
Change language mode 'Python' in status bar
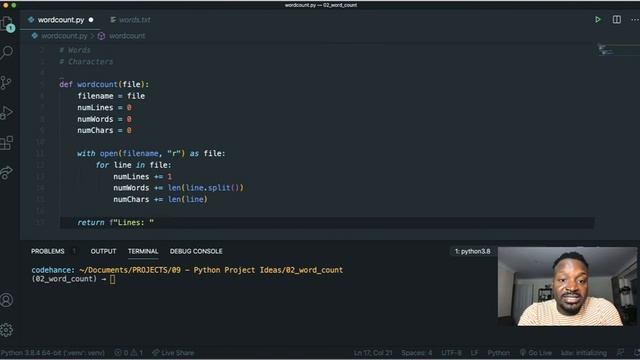[x=498, y=353]
